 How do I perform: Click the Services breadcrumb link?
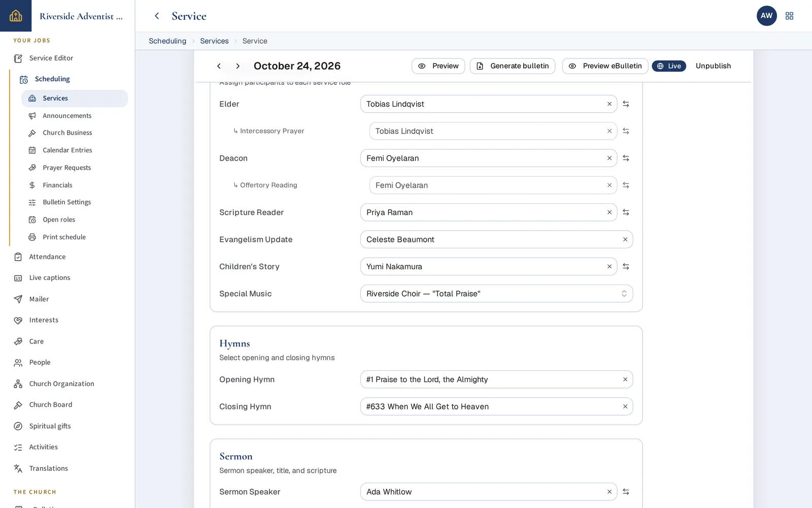[x=214, y=41]
